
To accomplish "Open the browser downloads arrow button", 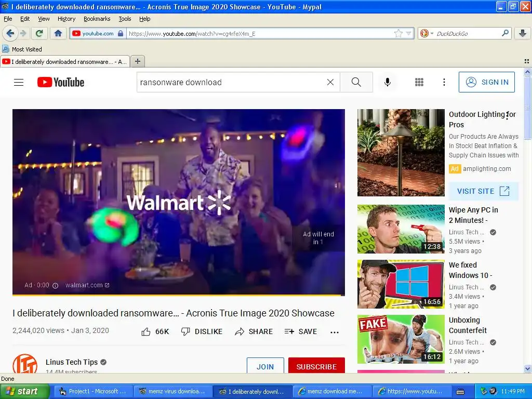I will 523,33.
